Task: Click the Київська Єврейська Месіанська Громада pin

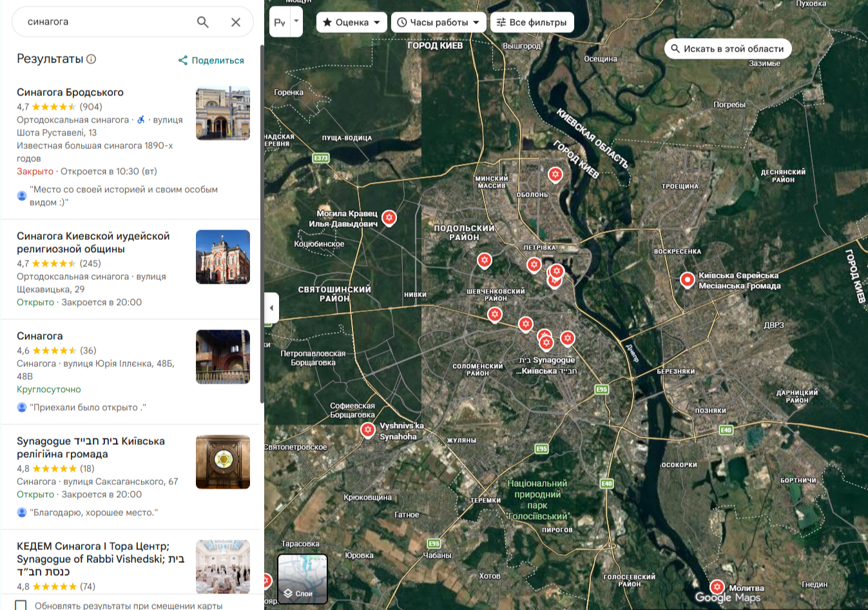Action: coord(688,280)
